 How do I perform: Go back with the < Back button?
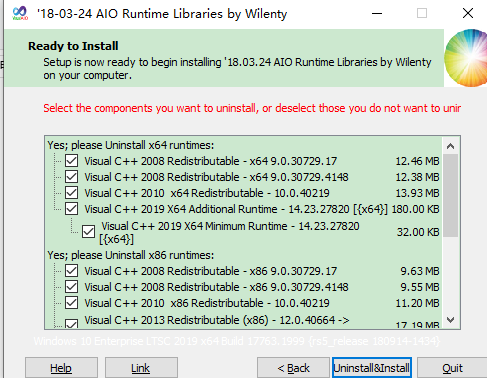293,368
